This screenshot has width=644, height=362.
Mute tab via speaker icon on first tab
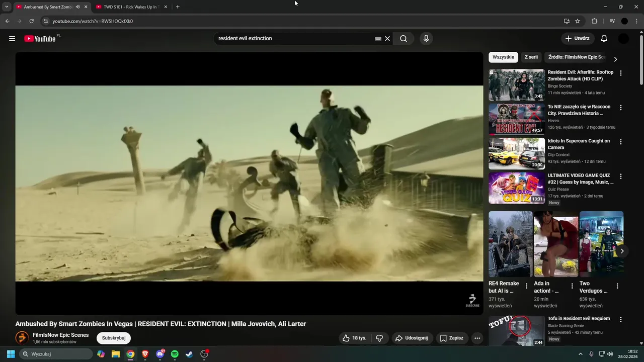pos(77,7)
